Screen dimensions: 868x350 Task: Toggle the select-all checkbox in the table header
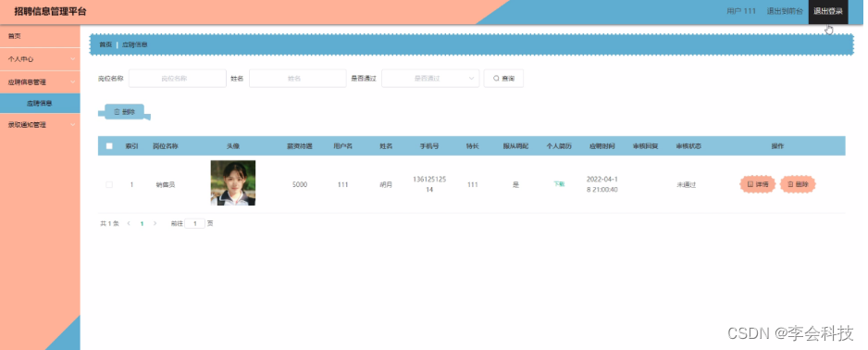point(109,146)
